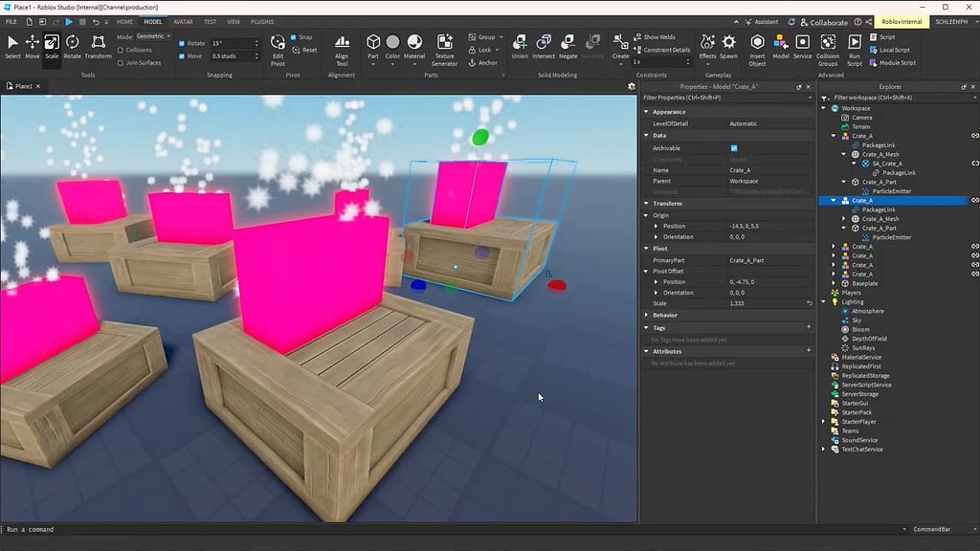Select the Negate tool
The height and width of the screenshot is (551, 980).
(x=569, y=44)
